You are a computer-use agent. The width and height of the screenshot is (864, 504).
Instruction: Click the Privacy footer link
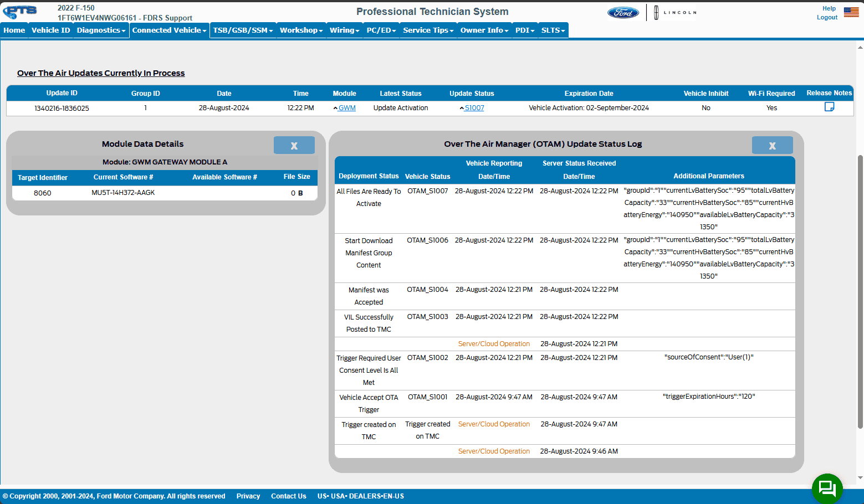(248, 496)
